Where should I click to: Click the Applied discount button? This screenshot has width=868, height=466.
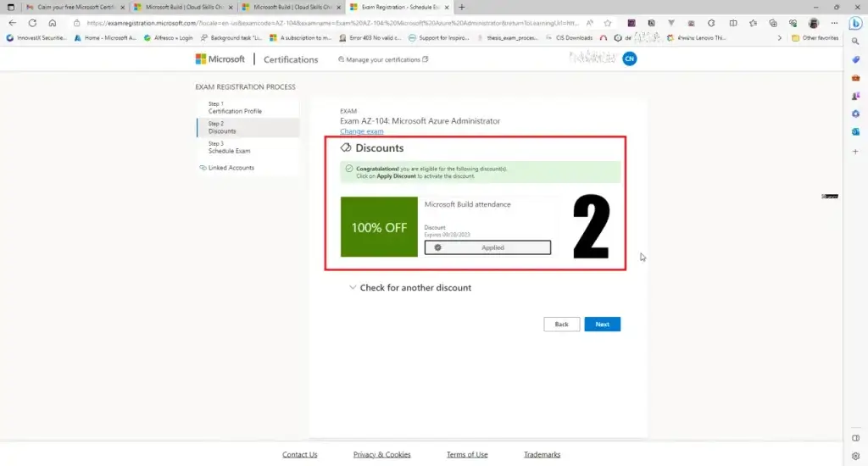point(487,247)
